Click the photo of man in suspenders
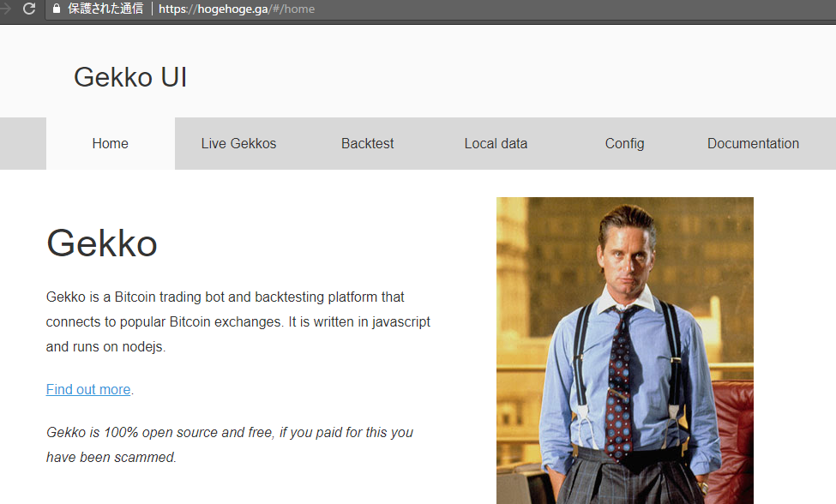836x504 pixels. (625, 351)
